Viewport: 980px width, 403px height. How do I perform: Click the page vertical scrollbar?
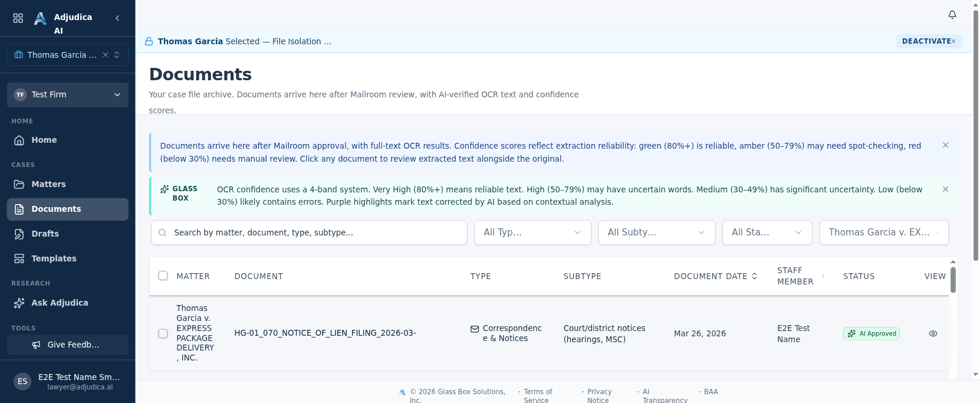(x=976, y=136)
